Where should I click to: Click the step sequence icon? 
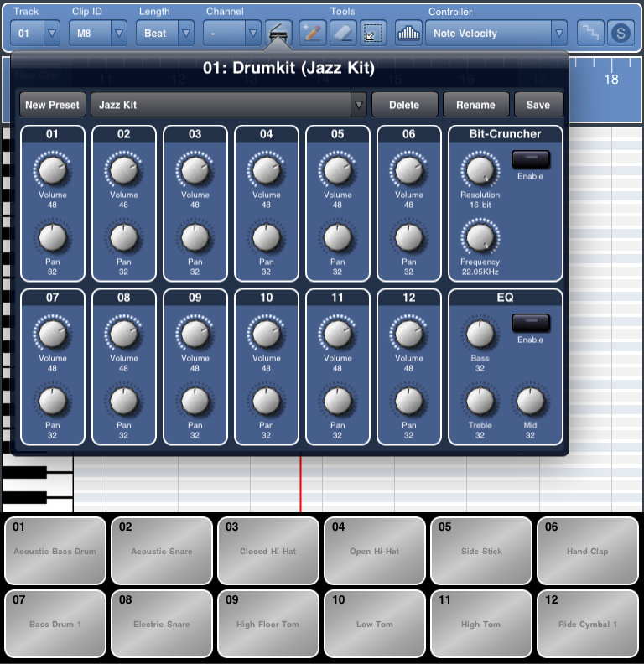590,33
